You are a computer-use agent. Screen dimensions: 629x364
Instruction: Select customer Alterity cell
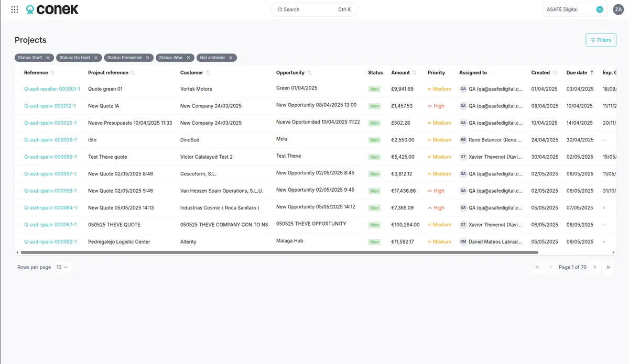[188, 242]
